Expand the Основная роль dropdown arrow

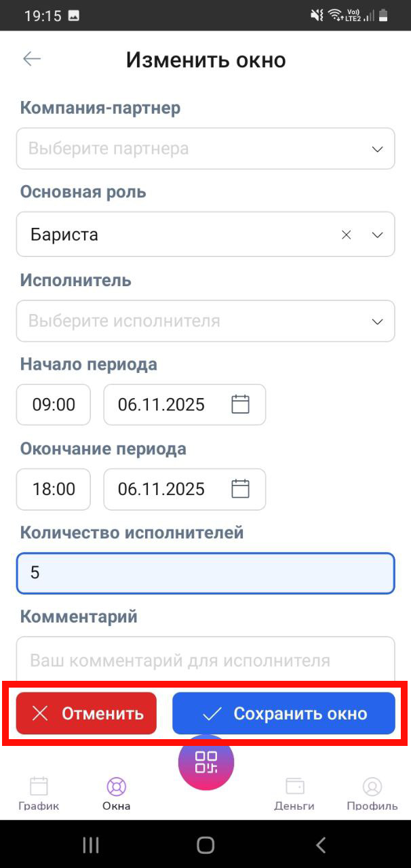(x=378, y=235)
